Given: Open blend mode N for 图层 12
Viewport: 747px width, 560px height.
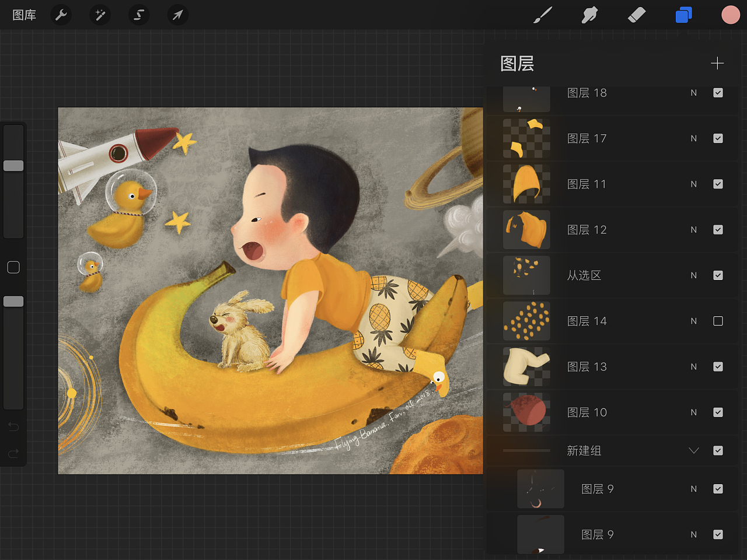Looking at the screenshot, I should point(693,230).
